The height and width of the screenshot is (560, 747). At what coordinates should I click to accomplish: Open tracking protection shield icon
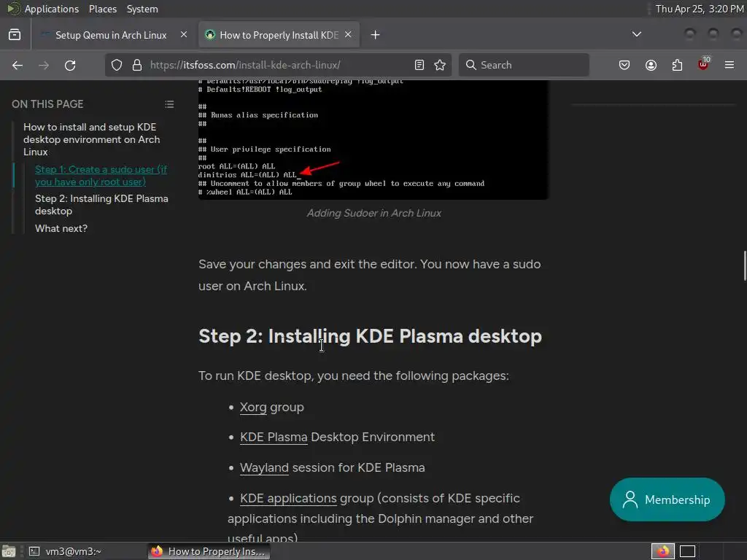tap(117, 65)
